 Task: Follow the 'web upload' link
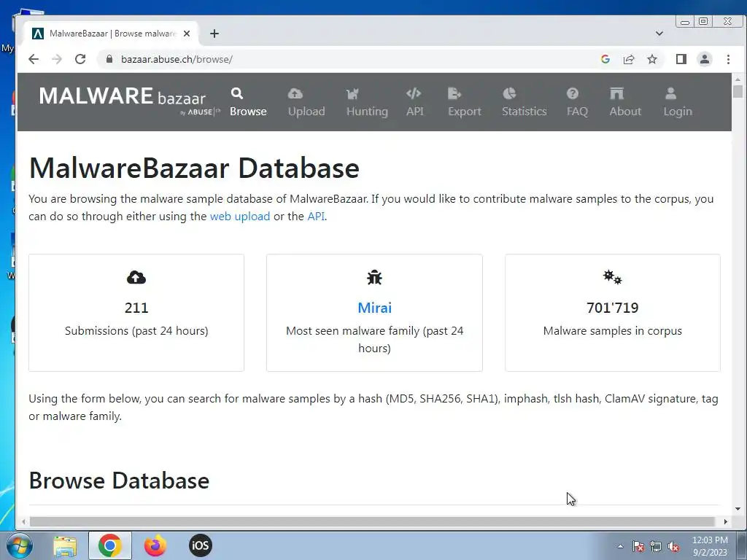click(240, 216)
